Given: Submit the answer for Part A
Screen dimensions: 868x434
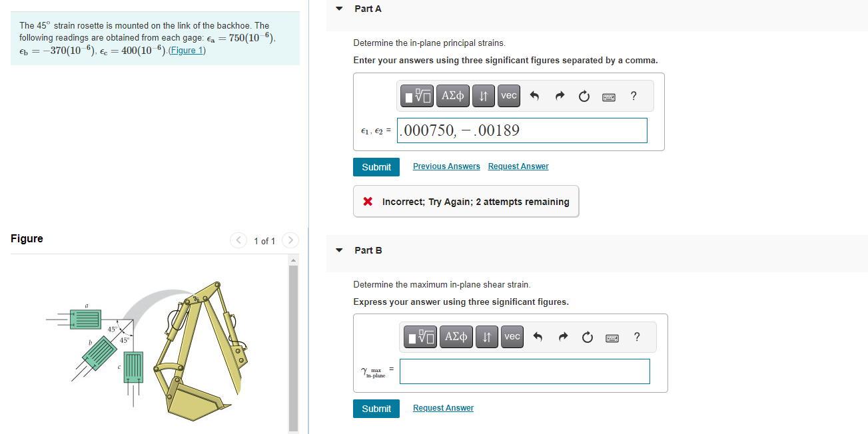Looking at the screenshot, I should [376, 166].
